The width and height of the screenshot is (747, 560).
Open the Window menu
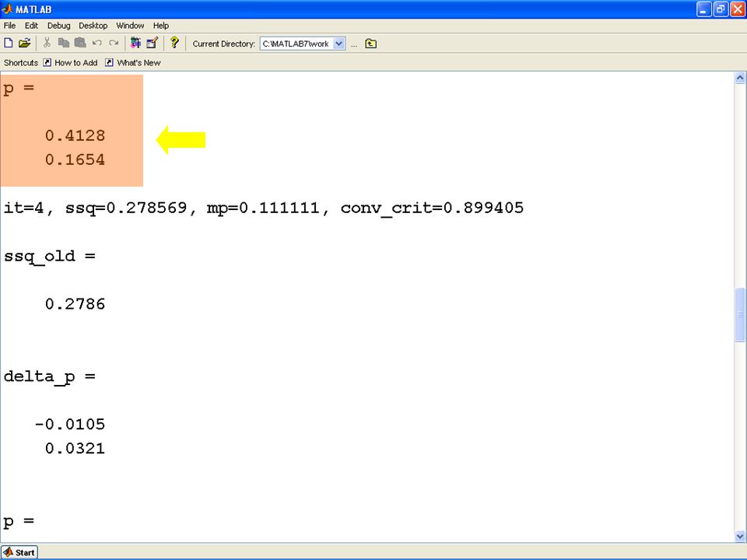130,26
